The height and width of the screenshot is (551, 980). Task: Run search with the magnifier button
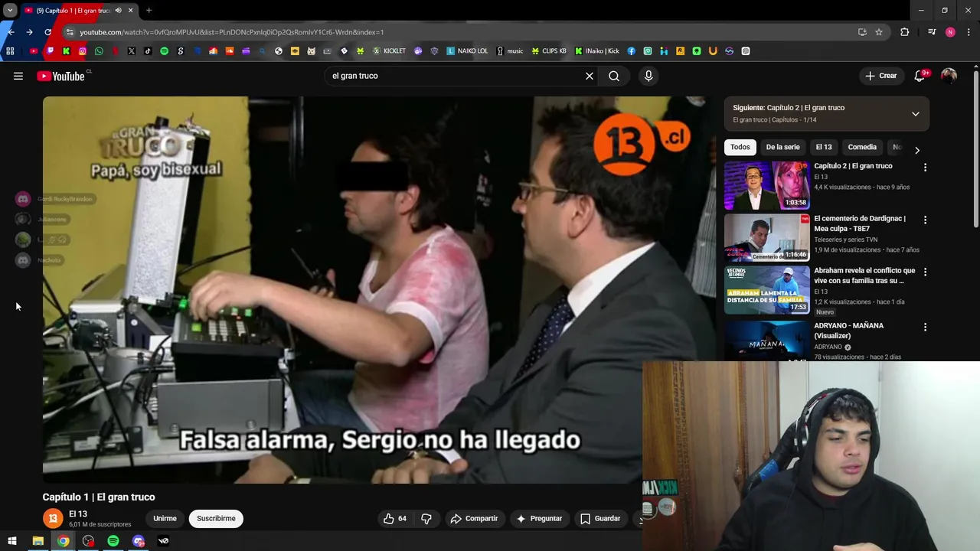[614, 76]
